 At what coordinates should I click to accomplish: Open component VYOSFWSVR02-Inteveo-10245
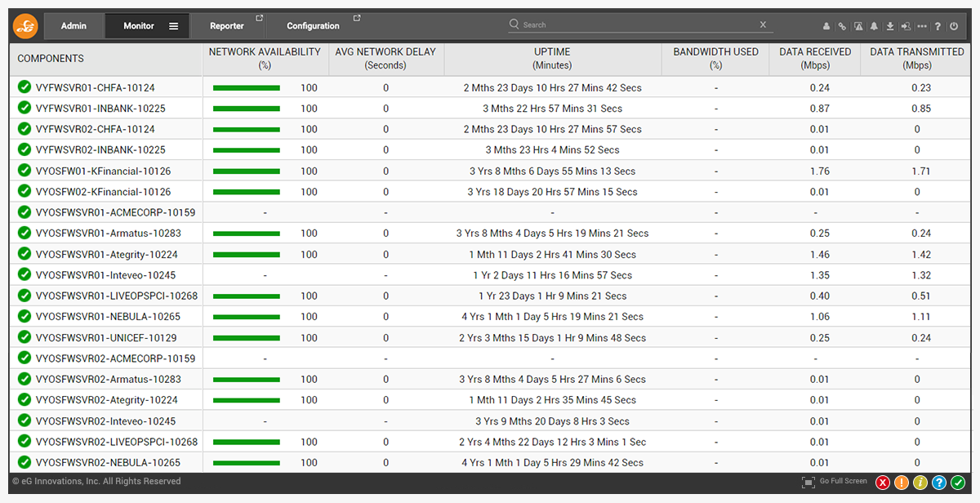(106, 421)
